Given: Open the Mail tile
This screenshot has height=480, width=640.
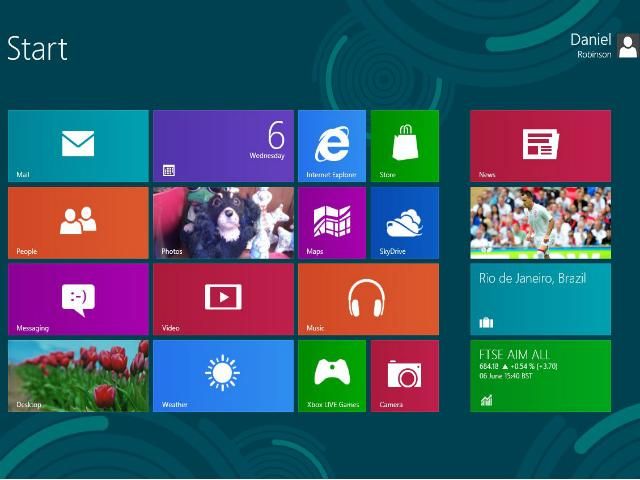Looking at the screenshot, I should 78,146.
